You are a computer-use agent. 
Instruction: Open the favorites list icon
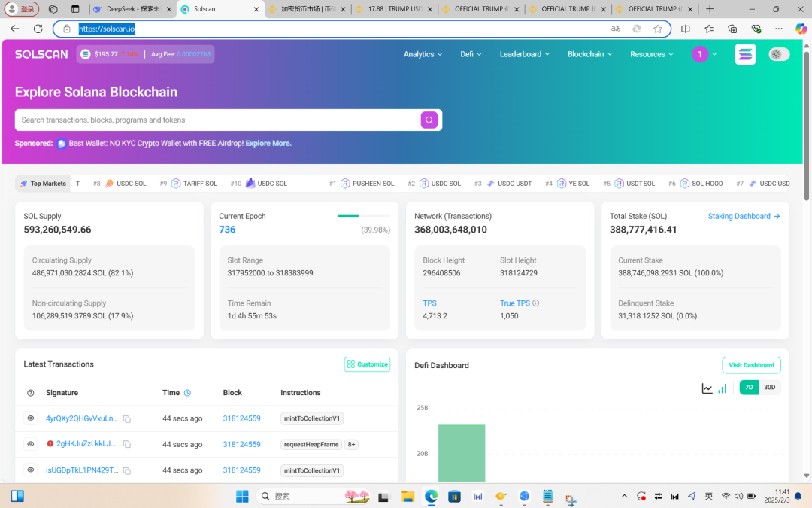click(x=709, y=29)
